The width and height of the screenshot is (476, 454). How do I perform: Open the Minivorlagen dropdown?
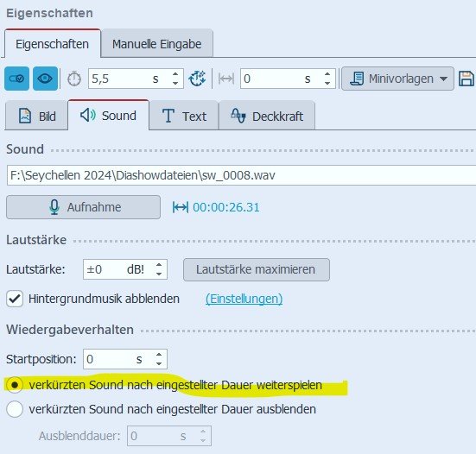[x=397, y=79]
